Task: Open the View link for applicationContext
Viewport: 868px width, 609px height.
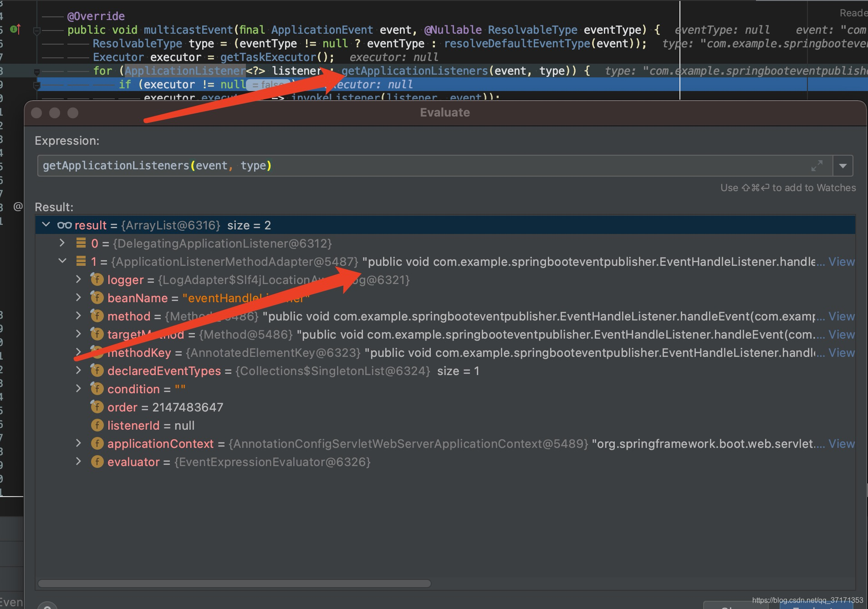Action: [840, 444]
